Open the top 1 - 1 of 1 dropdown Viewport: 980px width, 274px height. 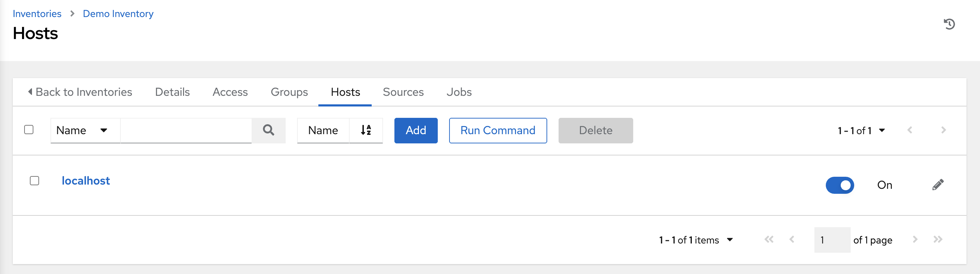click(x=861, y=131)
